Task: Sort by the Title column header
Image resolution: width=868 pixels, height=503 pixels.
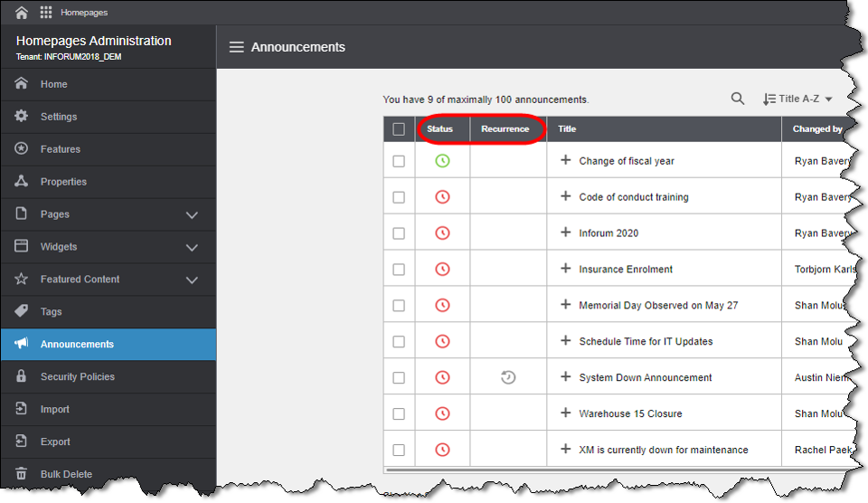Action: tap(567, 129)
